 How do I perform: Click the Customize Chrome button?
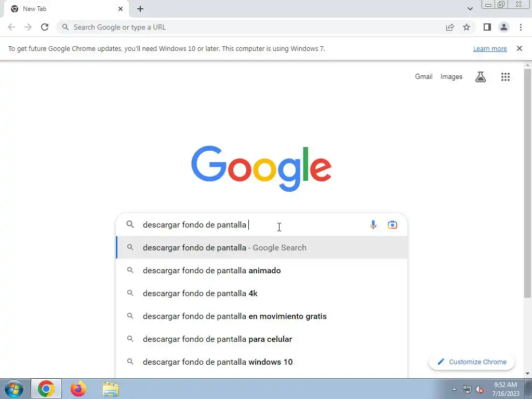coord(472,362)
